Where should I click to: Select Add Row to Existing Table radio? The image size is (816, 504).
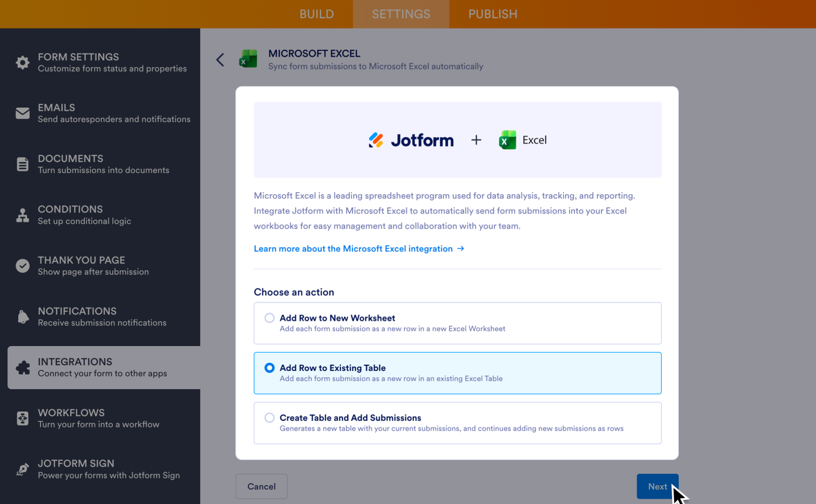click(269, 368)
